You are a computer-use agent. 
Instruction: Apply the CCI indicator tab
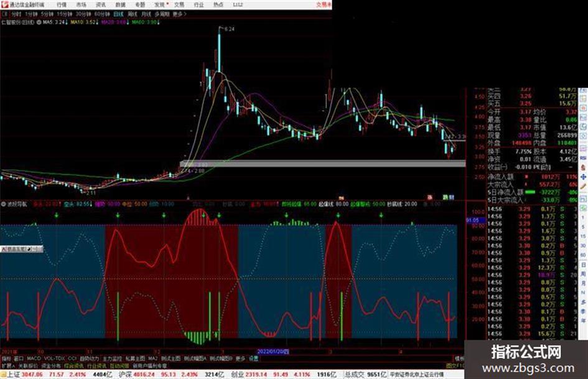72,358
